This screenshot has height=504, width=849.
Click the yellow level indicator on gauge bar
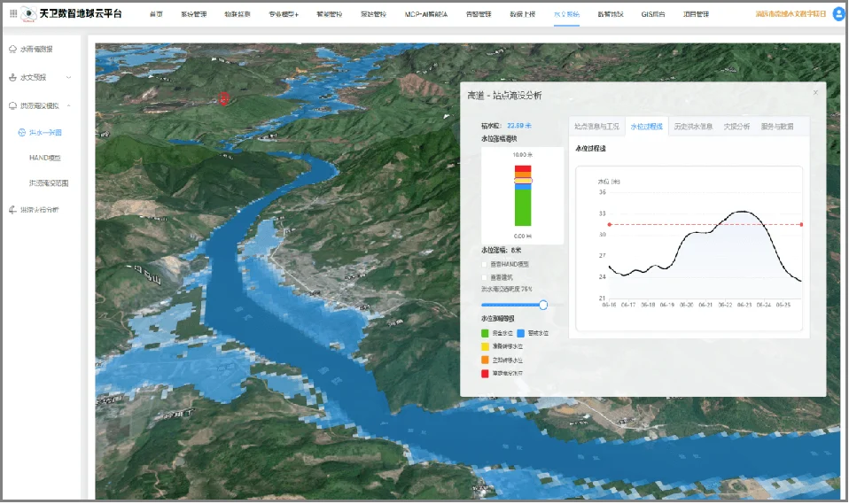(x=523, y=181)
